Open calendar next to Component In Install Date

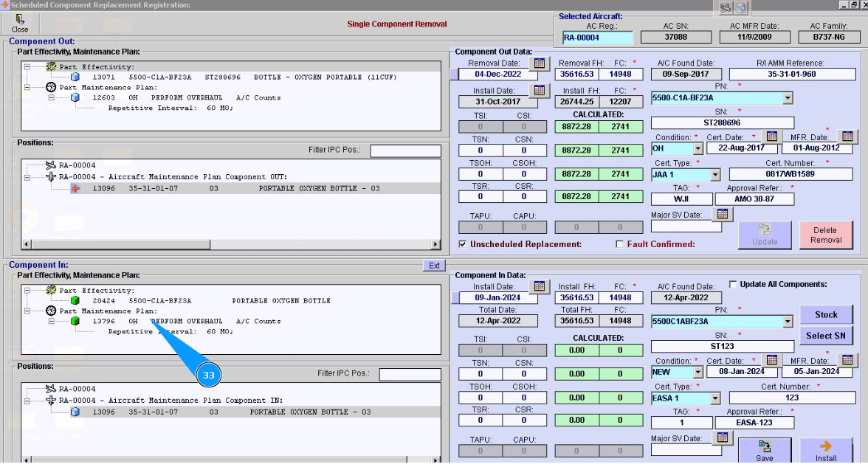click(540, 286)
